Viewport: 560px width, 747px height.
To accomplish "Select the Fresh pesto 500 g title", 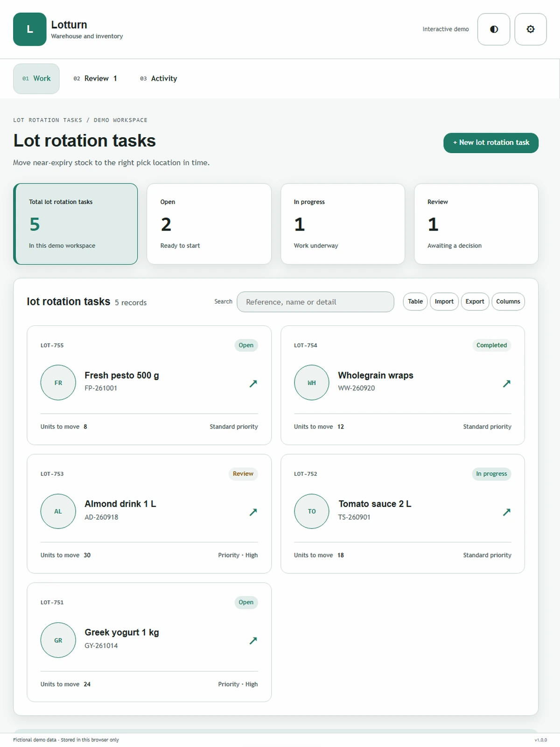I will (122, 375).
